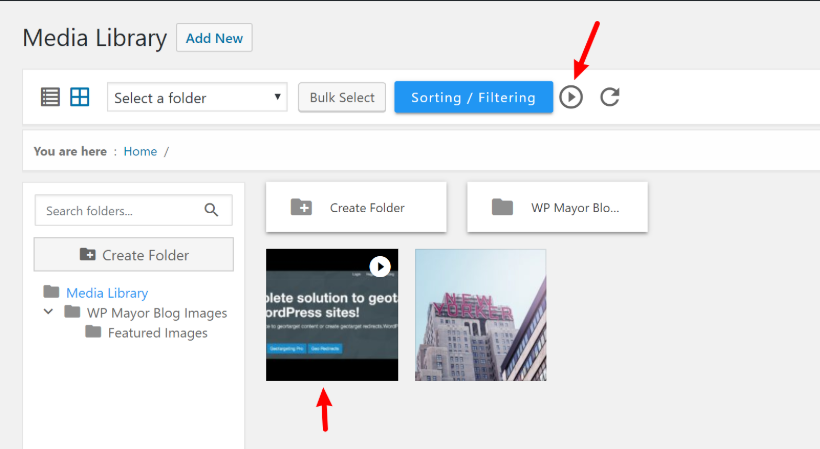
Task: Click the "You are here" label
Action: [x=70, y=152]
